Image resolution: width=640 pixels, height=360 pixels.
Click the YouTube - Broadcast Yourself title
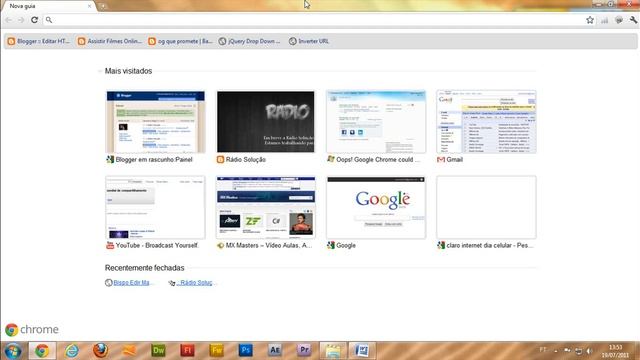(157, 245)
